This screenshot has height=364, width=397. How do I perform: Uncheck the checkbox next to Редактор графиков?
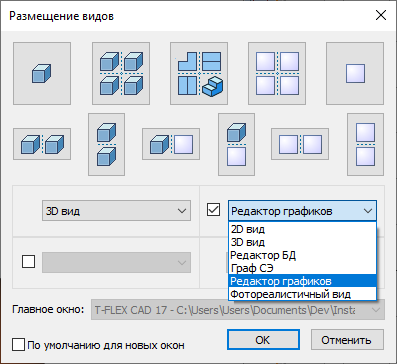213,210
